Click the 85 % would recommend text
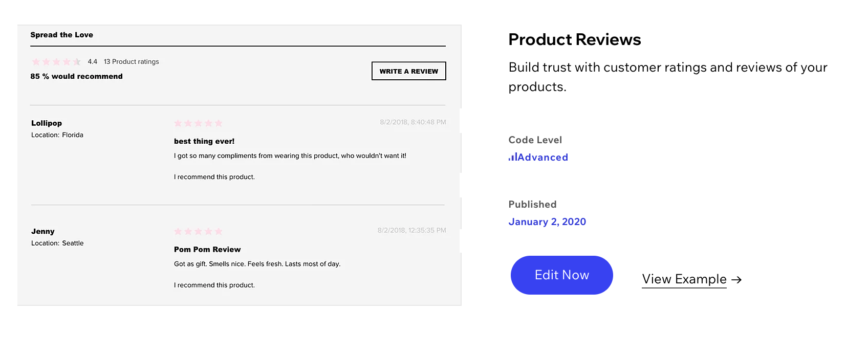The image size is (868, 356). coord(76,76)
